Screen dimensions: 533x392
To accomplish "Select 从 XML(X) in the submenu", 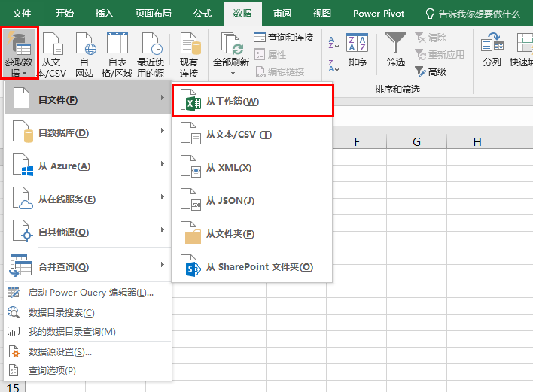I will (252, 167).
